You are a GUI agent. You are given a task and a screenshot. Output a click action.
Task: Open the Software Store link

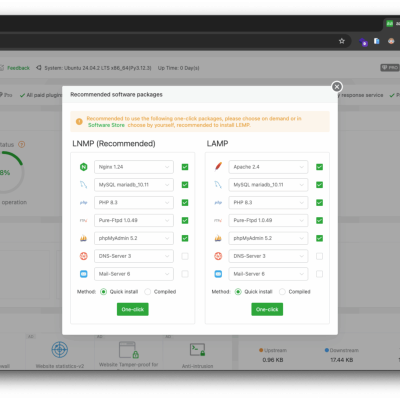[106, 125]
